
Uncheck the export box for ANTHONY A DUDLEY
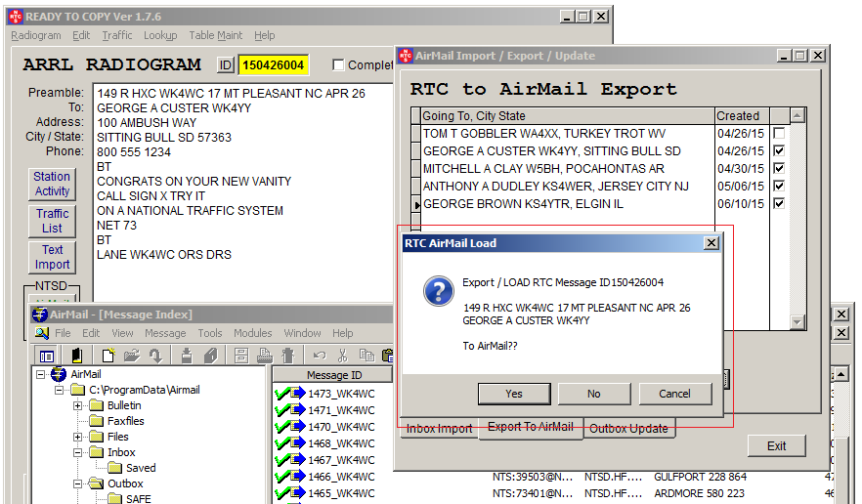pos(778,187)
